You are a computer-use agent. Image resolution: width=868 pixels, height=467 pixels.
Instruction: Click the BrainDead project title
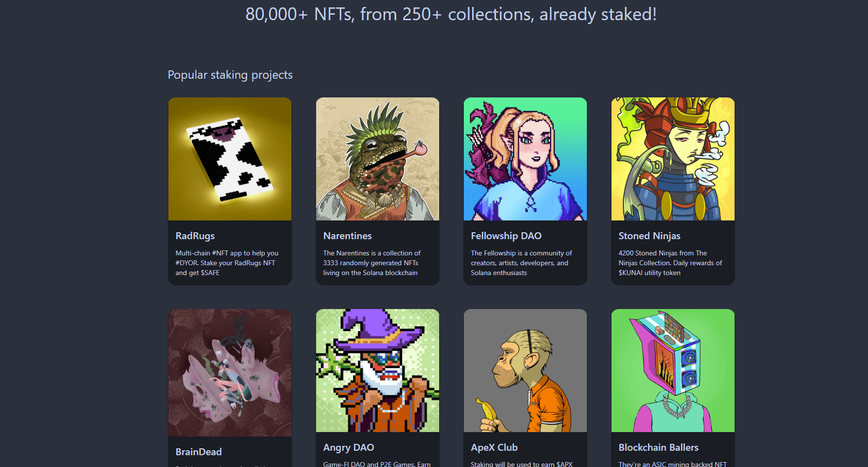point(198,452)
